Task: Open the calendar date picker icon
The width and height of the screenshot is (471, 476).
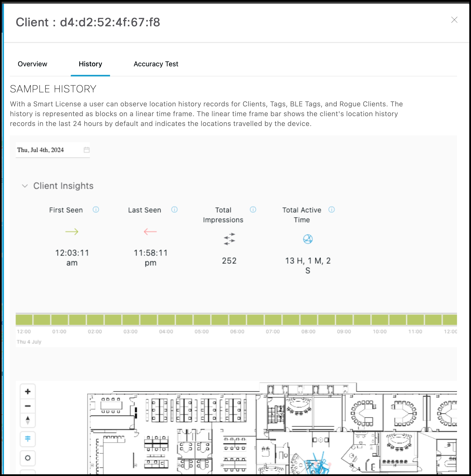Action: click(86, 150)
